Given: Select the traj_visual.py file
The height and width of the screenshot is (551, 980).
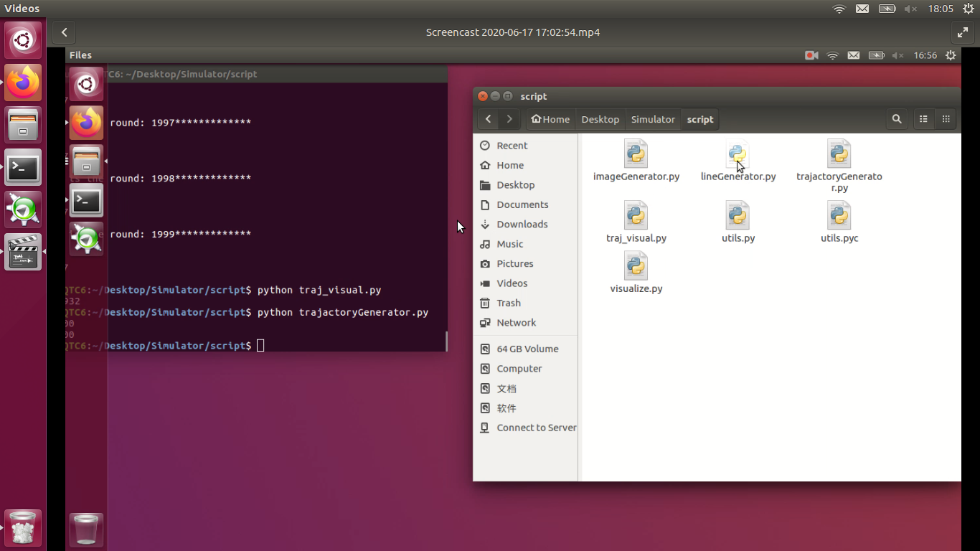Looking at the screenshot, I should pyautogui.click(x=636, y=222).
